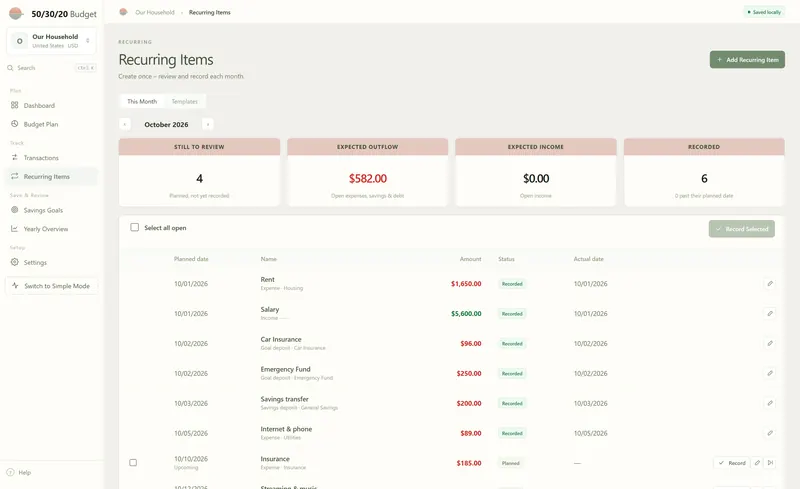Viewport: 800px width, 489px height.
Task: Click the Help question mark icon
Action: click(10, 473)
